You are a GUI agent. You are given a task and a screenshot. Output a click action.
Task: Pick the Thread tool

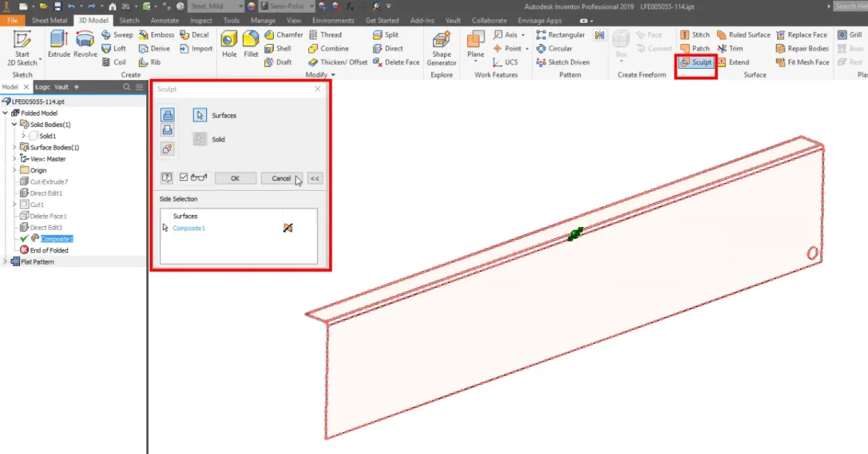pos(325,35)
